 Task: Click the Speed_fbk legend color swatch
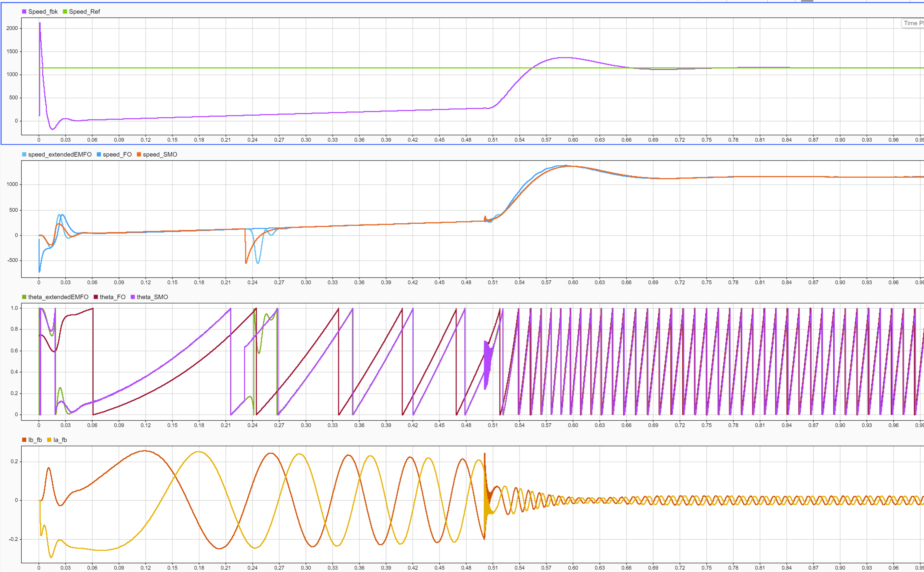coord(24,12)
